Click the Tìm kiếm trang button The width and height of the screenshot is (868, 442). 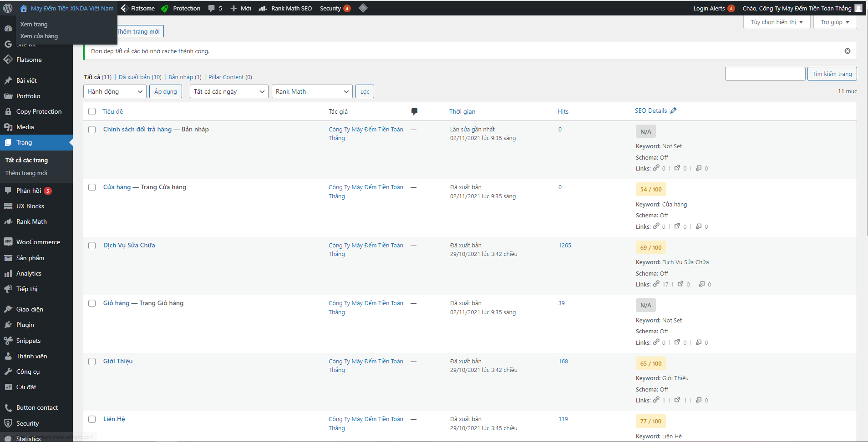pyautogui.click(x=832, y=74)
